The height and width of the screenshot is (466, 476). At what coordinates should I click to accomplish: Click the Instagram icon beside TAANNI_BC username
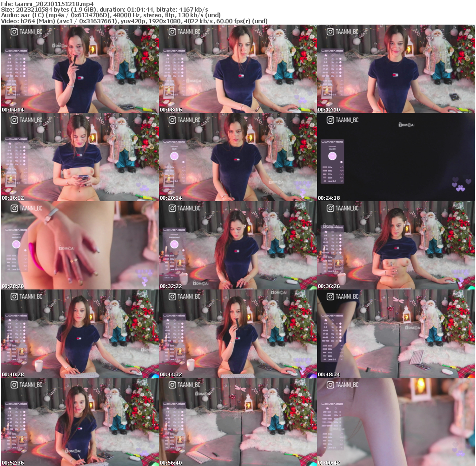[x=14, y=32]
